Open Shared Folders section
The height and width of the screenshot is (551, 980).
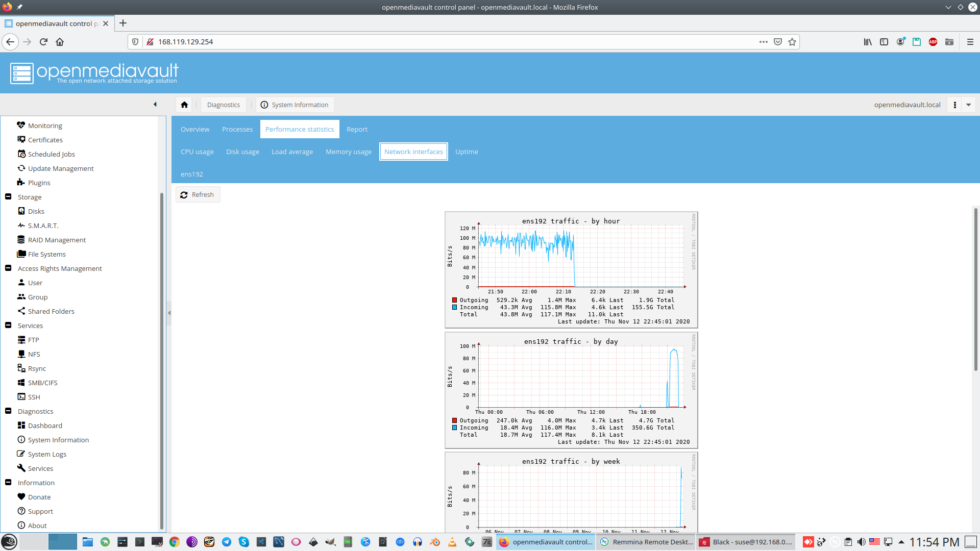point(51,311)
